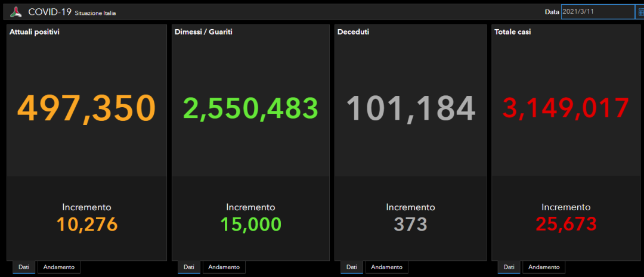The width and height of the screenshot is (644, 277).
Task: Click the 3,149,017 total cases value
Action: point(566,108)
